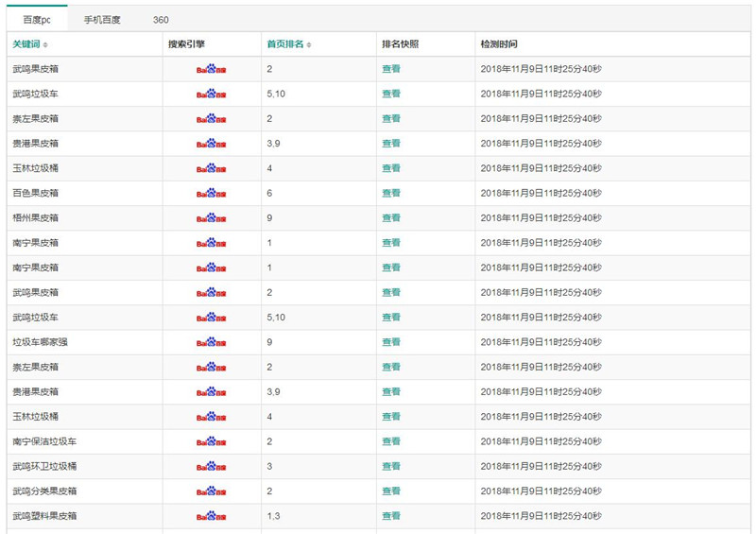Open 查看 link for 武鸣分类果皮箱

[391, 491]
